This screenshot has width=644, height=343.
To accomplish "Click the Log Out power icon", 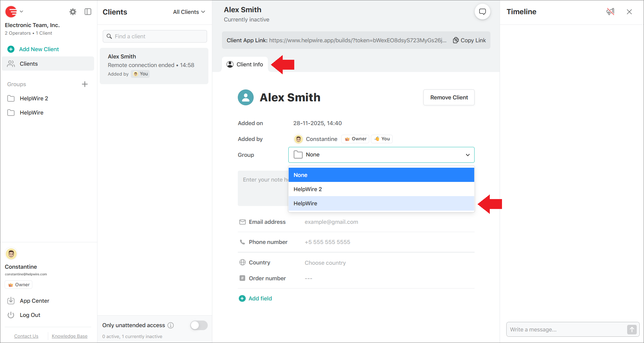I will point(11,315).
